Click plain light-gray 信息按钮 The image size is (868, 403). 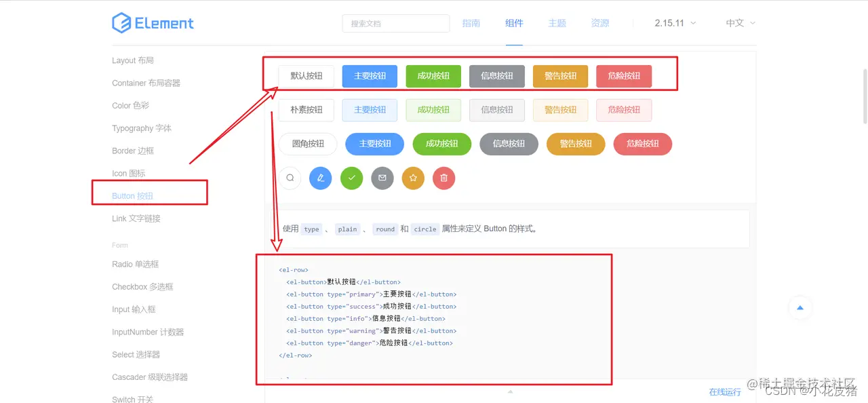(x=497, y=110)
